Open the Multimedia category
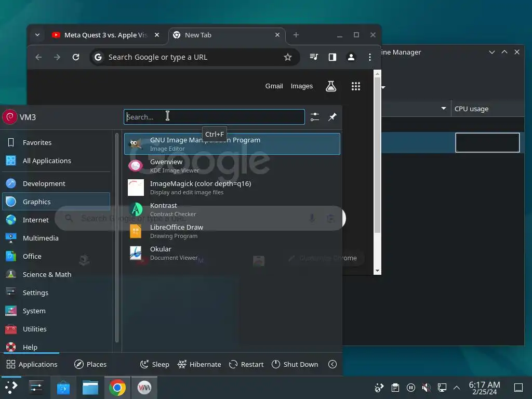Viewport: 532px width, 399px height. [56, 238]
